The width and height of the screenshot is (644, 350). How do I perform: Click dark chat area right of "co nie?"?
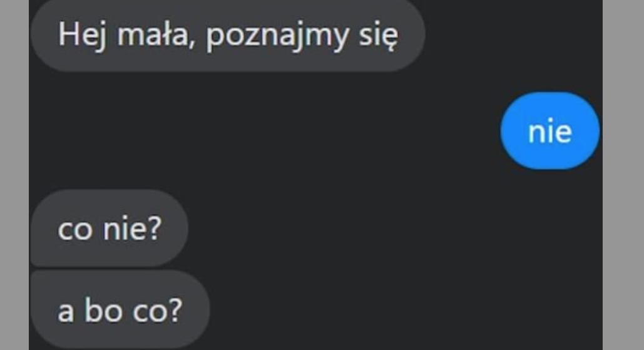[394, 228]
